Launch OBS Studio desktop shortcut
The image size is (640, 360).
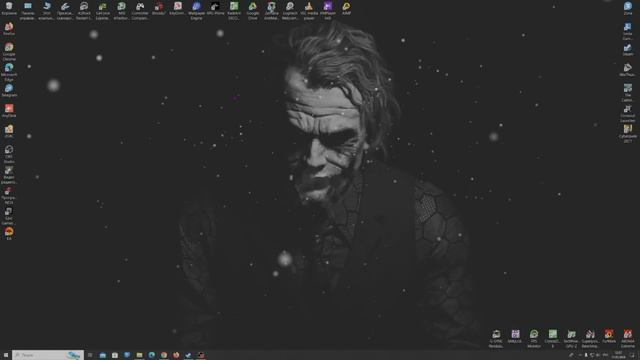click(x=9, y=154)
